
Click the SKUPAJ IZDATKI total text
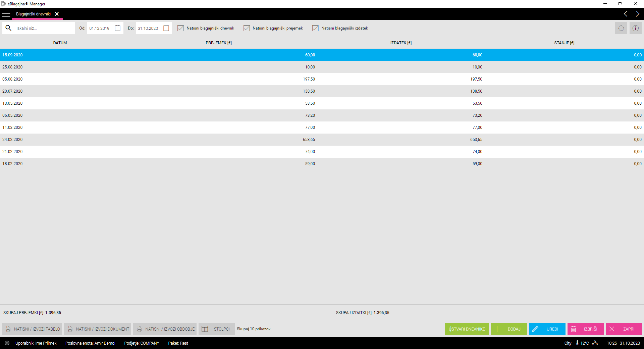pos(363,313)
